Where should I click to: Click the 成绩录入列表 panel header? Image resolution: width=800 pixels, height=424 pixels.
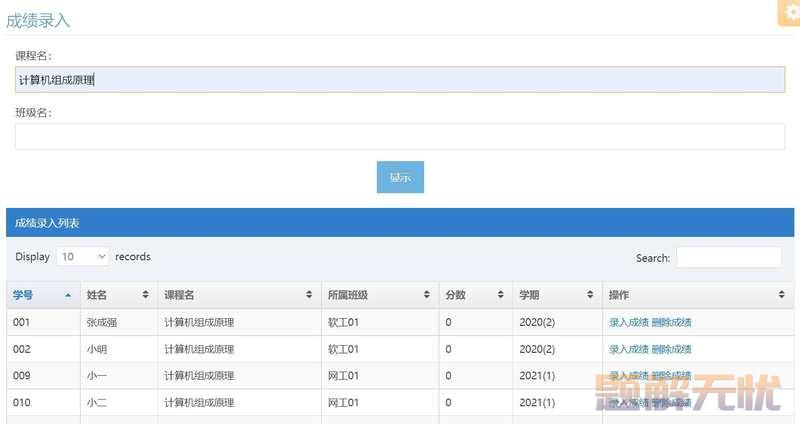[400, 222]
